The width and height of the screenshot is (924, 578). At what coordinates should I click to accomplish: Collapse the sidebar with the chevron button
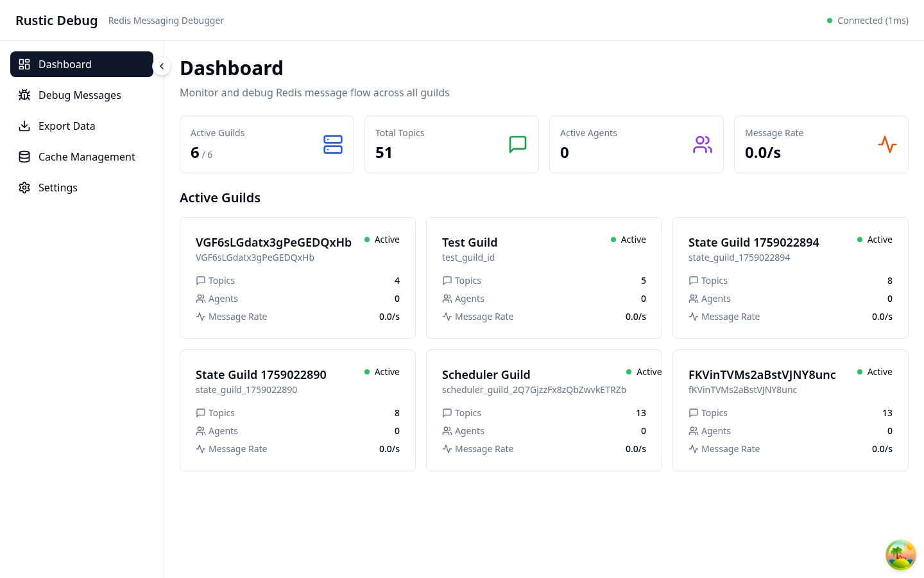tap(162, 66)
